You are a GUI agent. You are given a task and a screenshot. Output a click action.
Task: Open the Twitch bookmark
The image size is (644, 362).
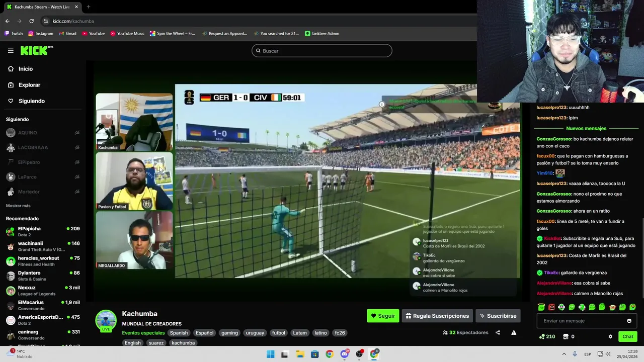point(14,34)
